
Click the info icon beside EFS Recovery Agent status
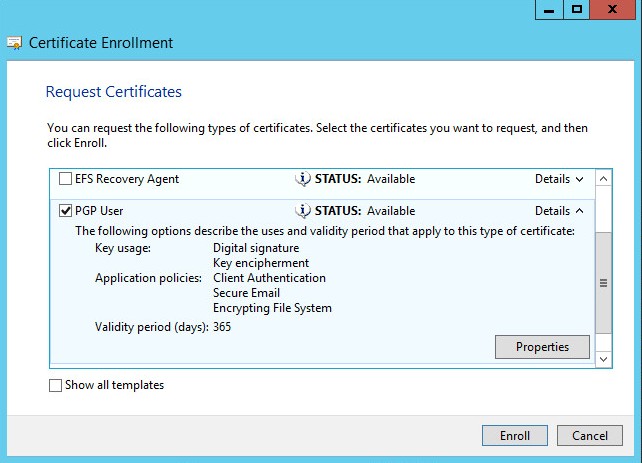click(303, 179)
